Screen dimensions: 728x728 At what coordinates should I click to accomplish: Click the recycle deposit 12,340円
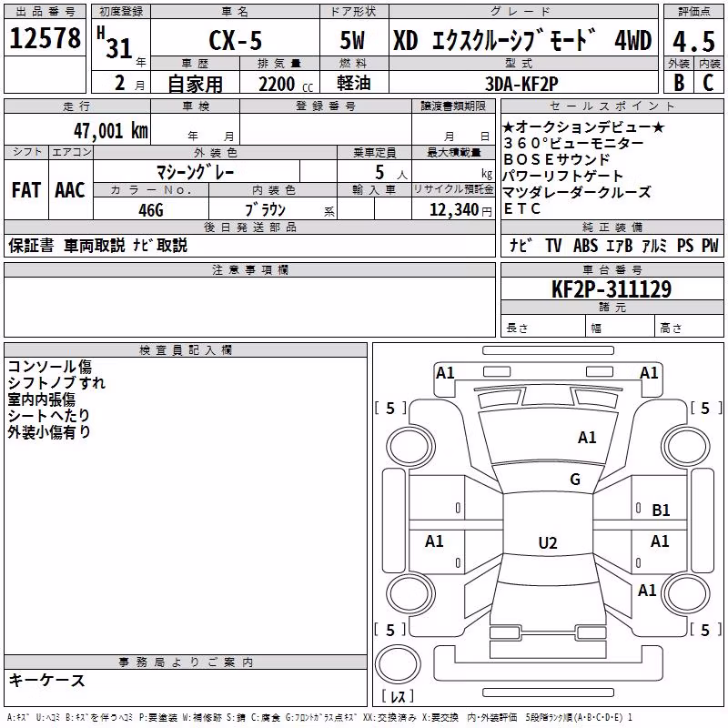click(x=460, y=210)
